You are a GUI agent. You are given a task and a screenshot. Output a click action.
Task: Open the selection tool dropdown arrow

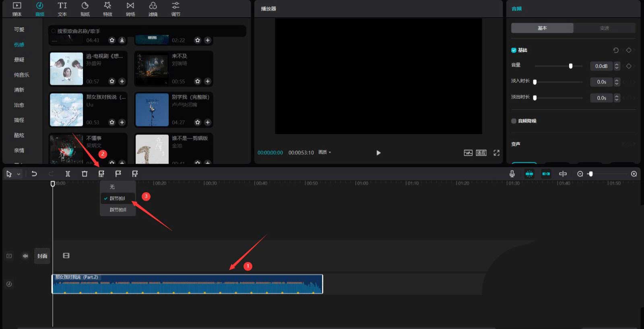coord(19,174)
